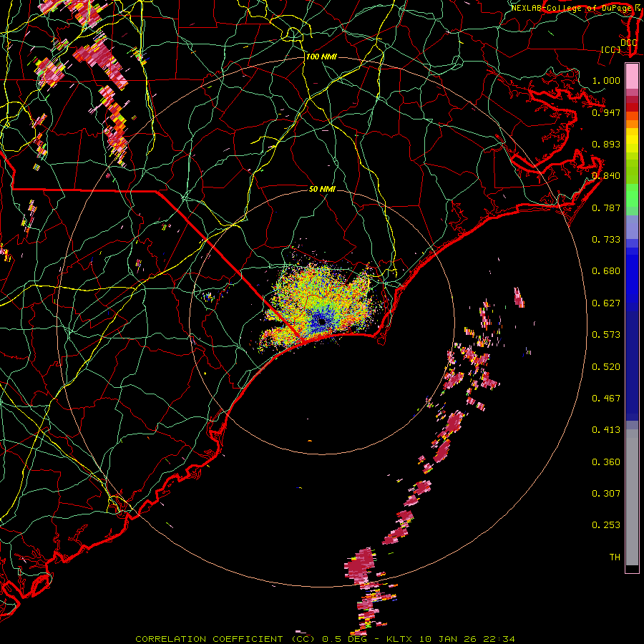This screenshot has height=644, width=644.
Task: Click the 100 NMI range ring label
Action: point(321,57)
